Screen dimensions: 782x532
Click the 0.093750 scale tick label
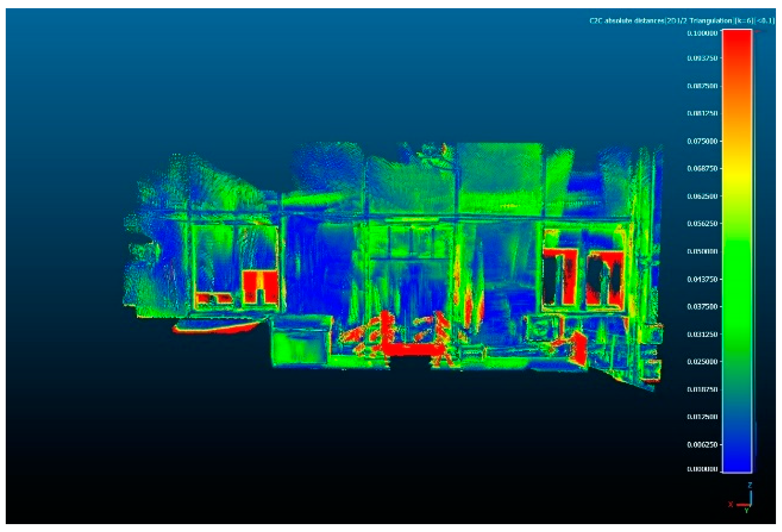coord(702,58)
